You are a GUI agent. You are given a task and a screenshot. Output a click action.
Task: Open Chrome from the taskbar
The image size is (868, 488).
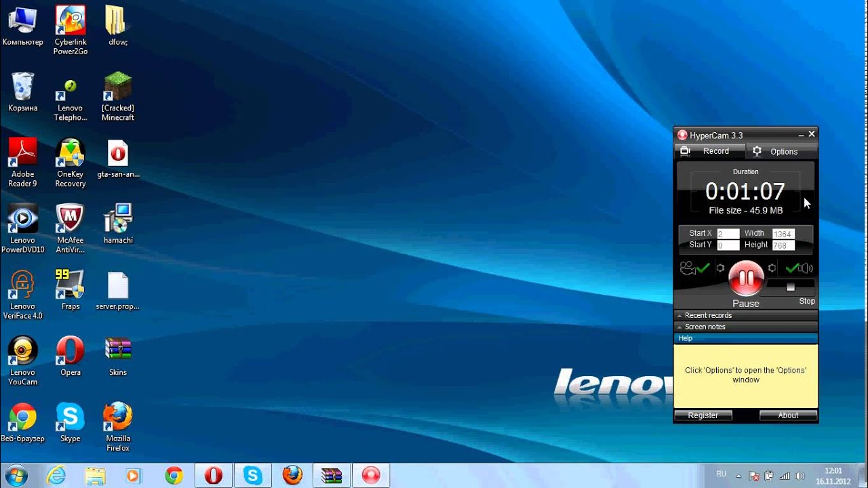pyautogui.click(x=174, y=476)
